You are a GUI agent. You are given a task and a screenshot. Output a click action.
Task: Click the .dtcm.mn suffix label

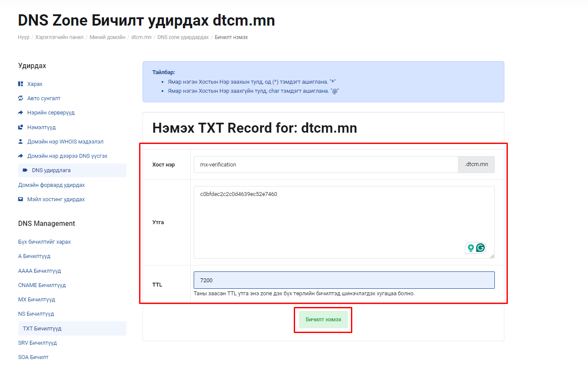pos(477,165)
